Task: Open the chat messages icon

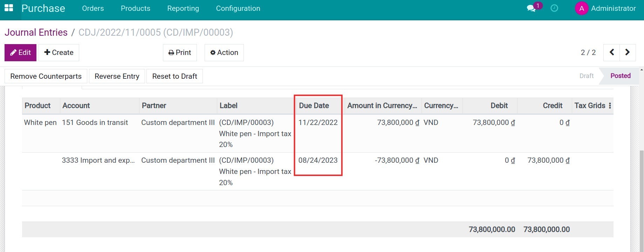Action: pyautogui.click(x=531, y=8)
